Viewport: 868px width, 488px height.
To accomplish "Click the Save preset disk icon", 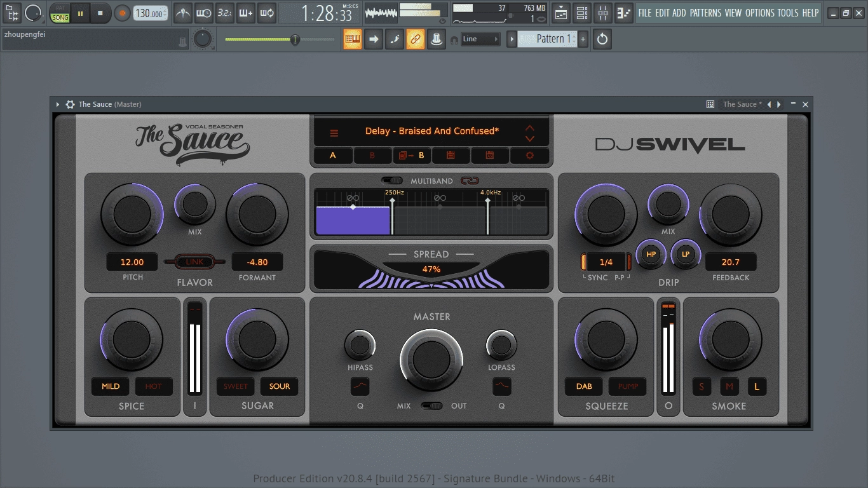I will (x=451, y=155).
